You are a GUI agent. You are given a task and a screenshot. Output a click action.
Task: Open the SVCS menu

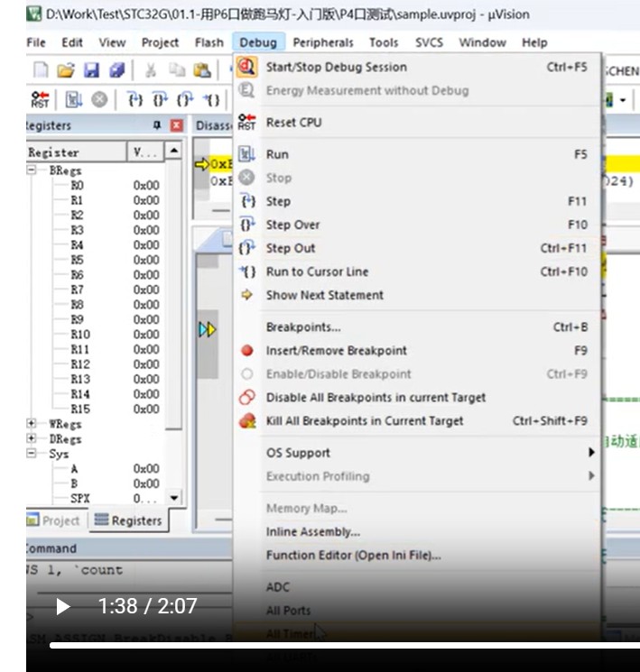pos(429,42)
